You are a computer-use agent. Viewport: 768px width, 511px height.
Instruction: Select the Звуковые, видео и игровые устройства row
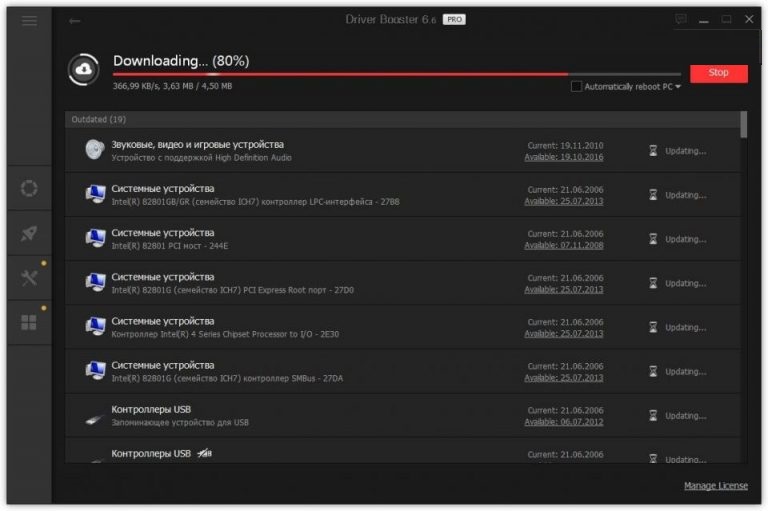coord(402,150)
